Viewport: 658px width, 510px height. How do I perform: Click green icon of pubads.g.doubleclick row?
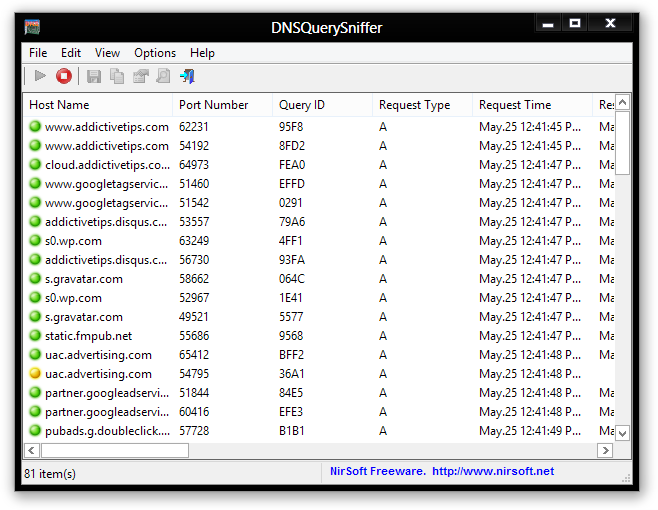coord(35,430)
